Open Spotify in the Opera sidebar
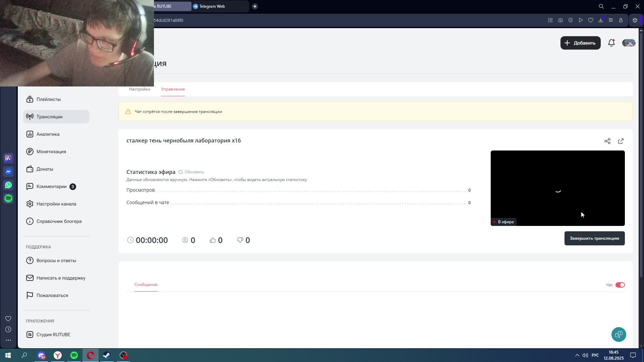Image resolution: width=644 pixels, height=362 pixels. pyautogui.click(x=8, y=198)
